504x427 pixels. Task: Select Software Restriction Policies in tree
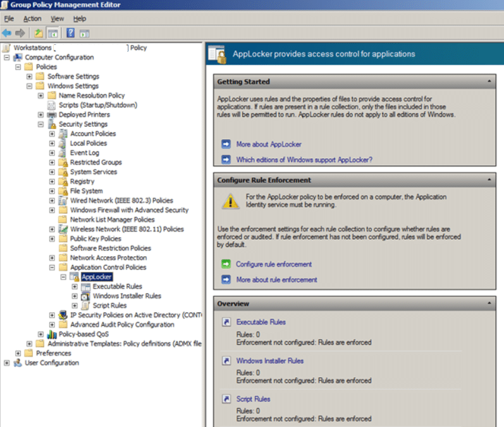[x=111, y=248]
